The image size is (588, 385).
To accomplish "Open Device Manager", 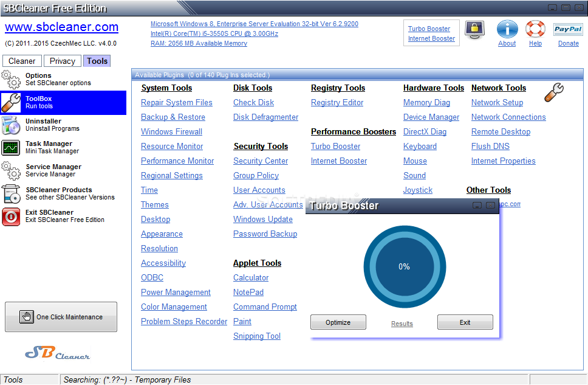I will 431,117.
